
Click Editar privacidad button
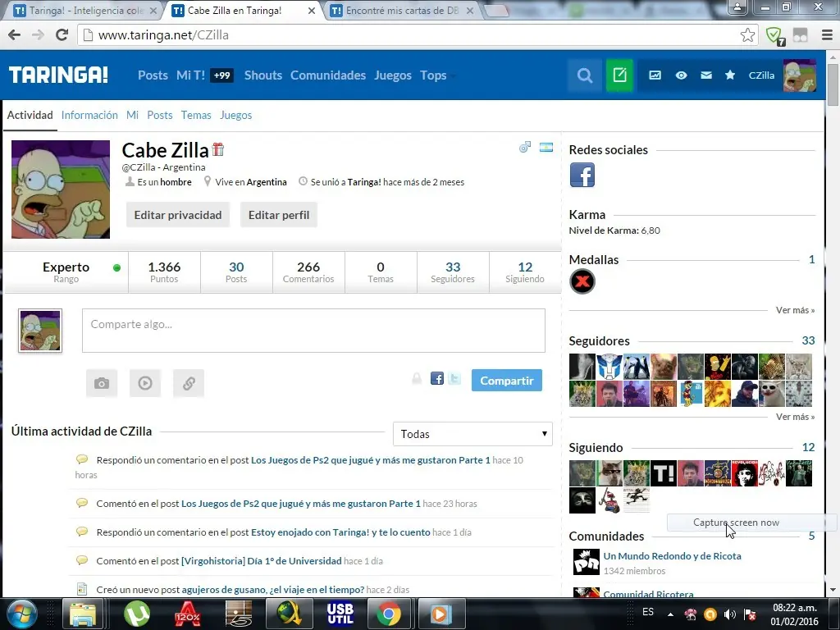178,215
